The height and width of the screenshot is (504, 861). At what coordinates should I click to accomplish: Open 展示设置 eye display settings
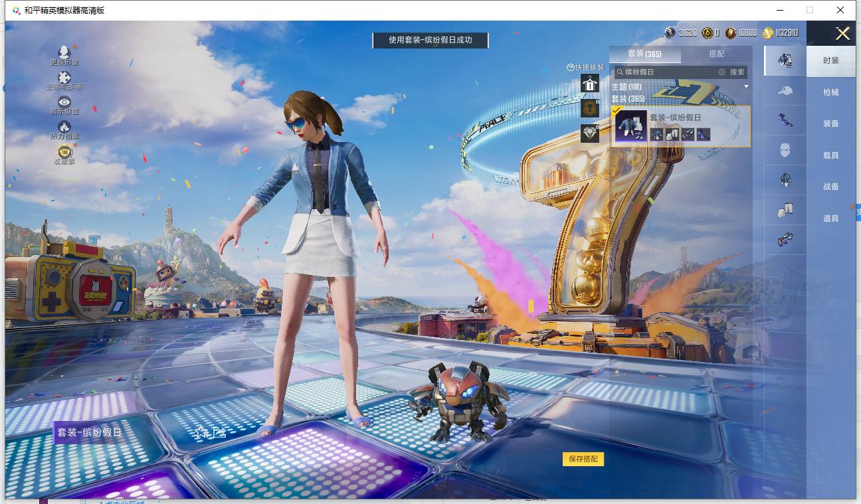point(64,102)
